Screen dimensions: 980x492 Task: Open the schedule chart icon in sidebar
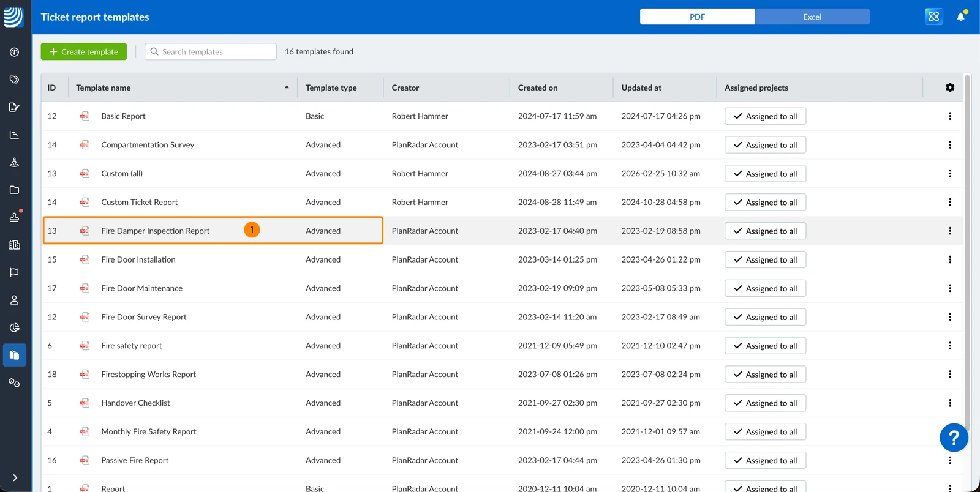coord(14,135)
